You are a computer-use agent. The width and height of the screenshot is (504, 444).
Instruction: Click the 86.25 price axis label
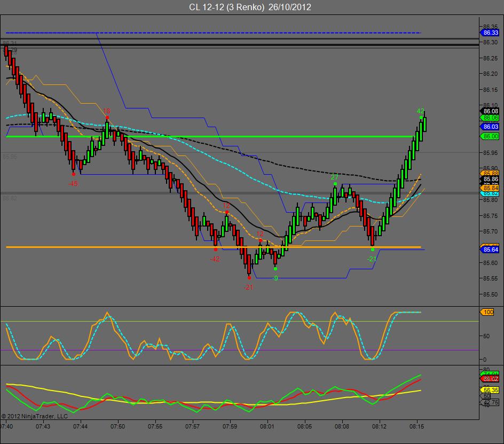pyautogui.click(x=491, y=58)
